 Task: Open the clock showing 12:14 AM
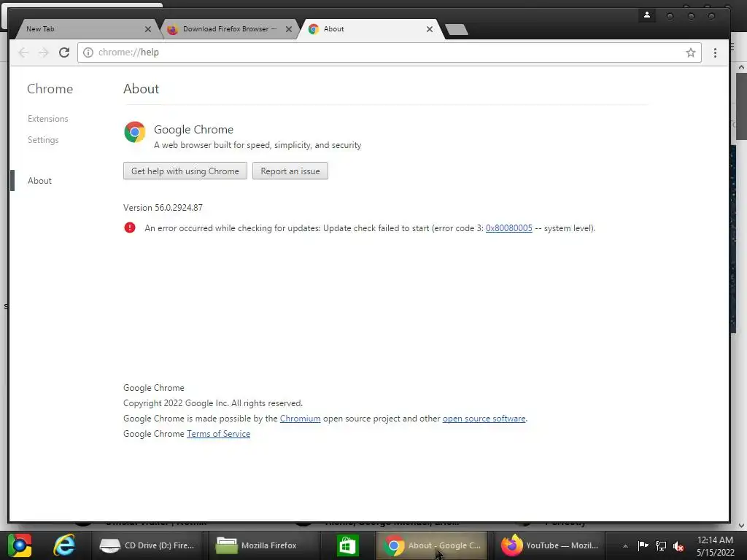[715, 545]
